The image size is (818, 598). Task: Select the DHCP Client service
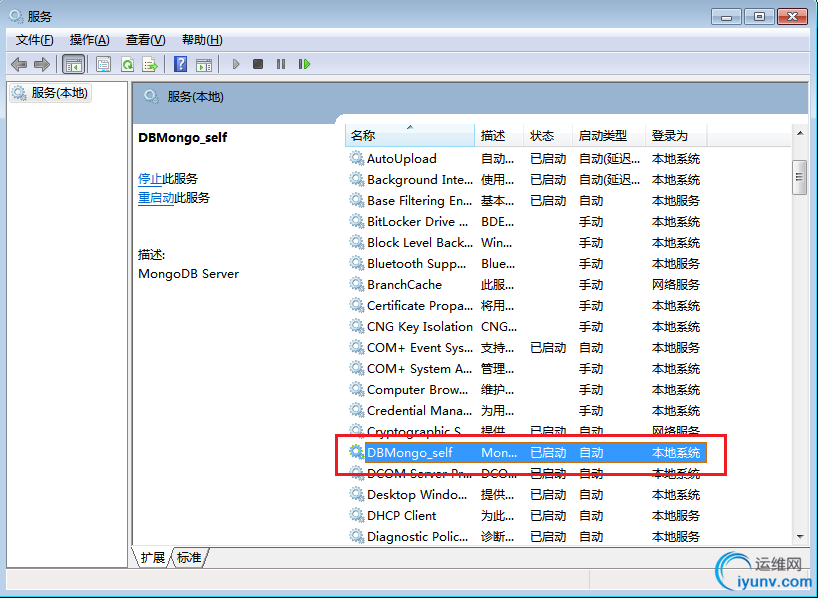coord(527,516)
